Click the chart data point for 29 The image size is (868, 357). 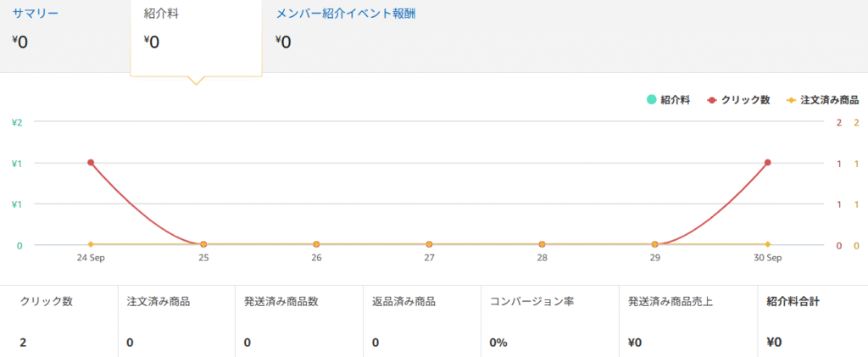click(655, 244)
